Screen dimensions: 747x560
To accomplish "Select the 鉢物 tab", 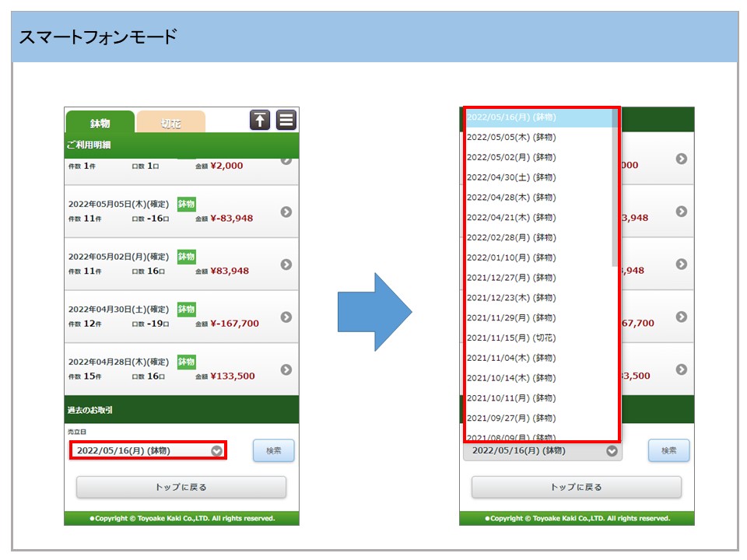I will click(100, 123).
